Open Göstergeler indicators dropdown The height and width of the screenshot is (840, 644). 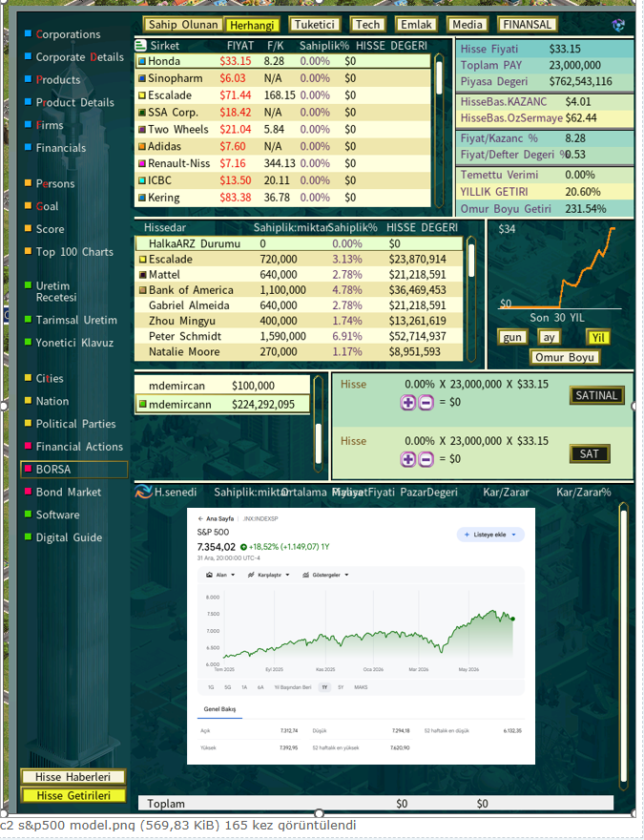tap(325, 575)
